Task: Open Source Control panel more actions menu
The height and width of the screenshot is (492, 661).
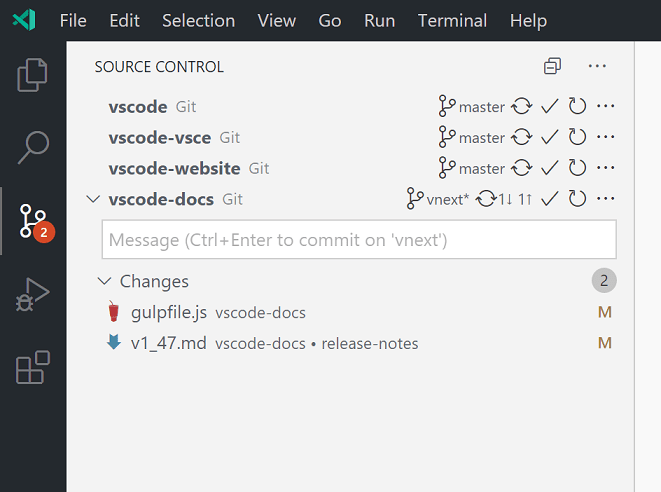Action: pyautogui.click(x=598, y=67)
